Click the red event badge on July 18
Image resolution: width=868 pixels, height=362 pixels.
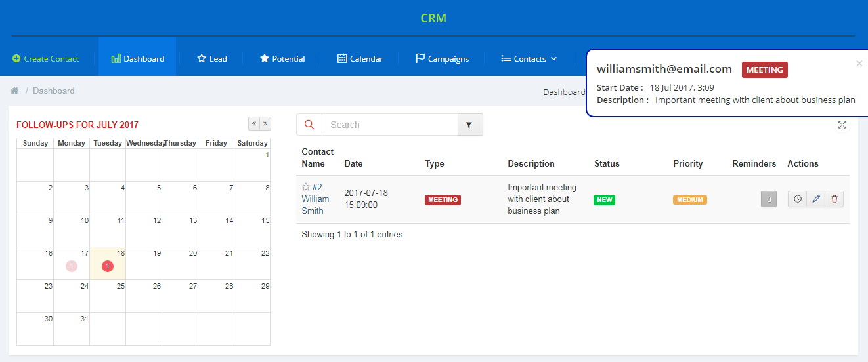[108, 266]
